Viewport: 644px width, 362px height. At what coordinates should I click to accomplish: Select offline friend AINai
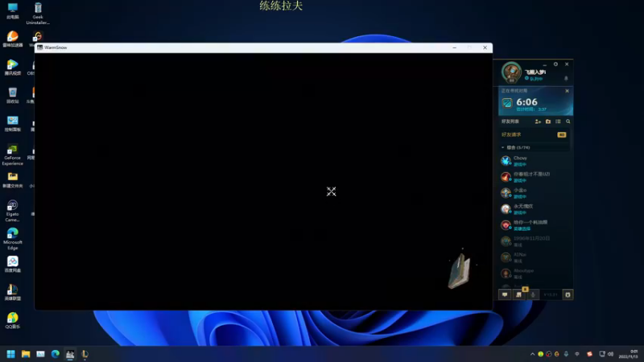[x=534, y=257]
